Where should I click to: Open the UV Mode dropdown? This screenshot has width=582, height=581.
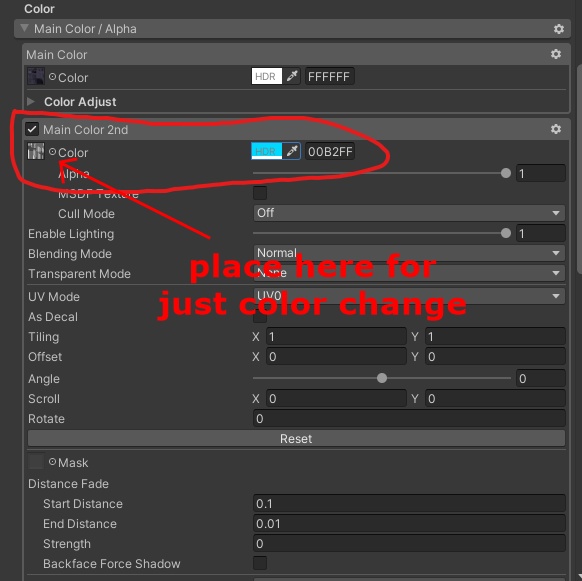[409, 296]
